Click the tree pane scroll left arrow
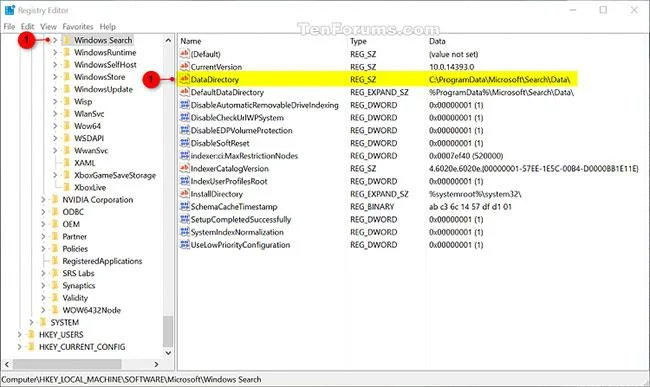650x387 pixels. tap(7, 364)
